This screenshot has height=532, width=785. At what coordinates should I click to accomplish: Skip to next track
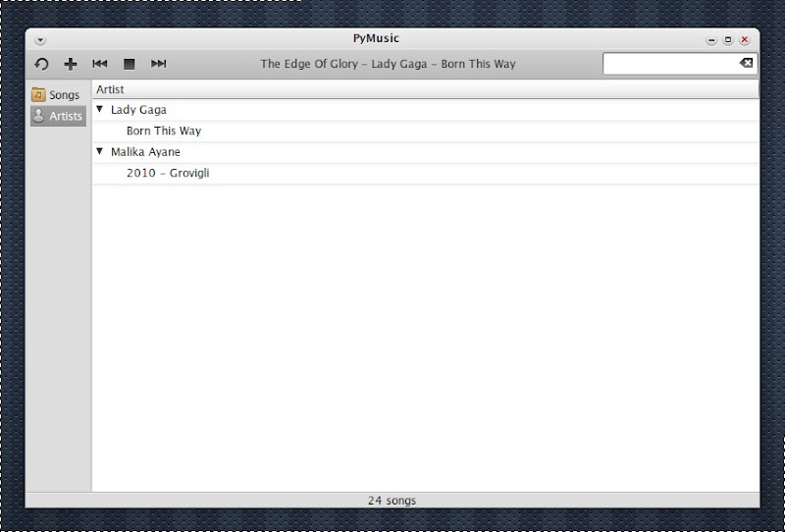159,64
